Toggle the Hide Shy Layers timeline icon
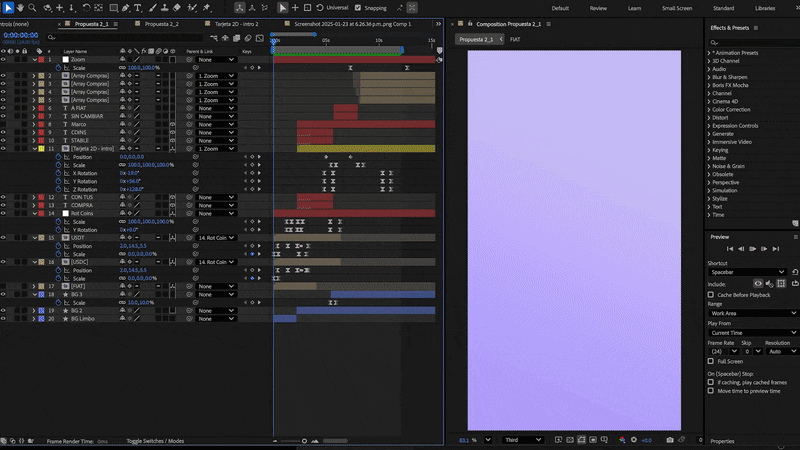This screenshot has height=450, width=800. (225, 38)
